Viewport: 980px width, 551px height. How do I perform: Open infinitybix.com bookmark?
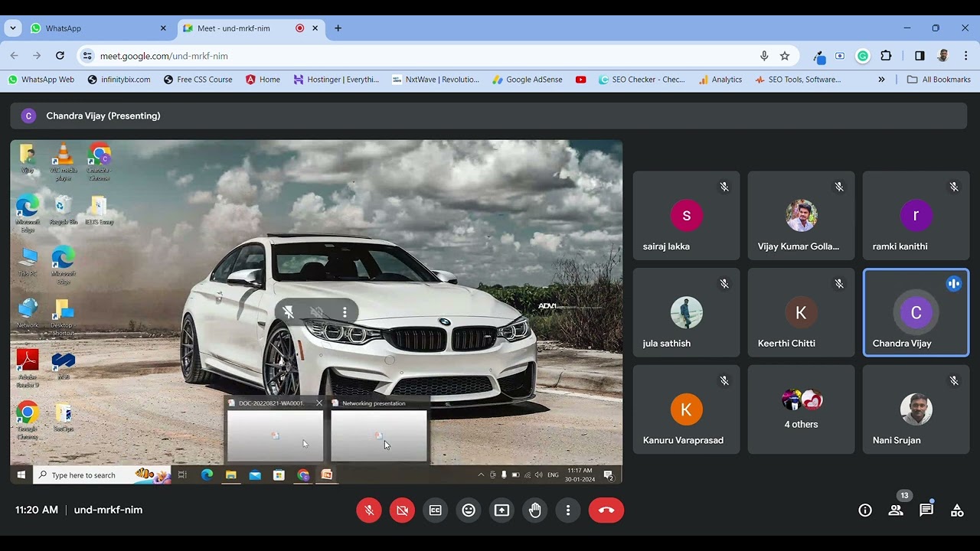click(x=119, y=80)
